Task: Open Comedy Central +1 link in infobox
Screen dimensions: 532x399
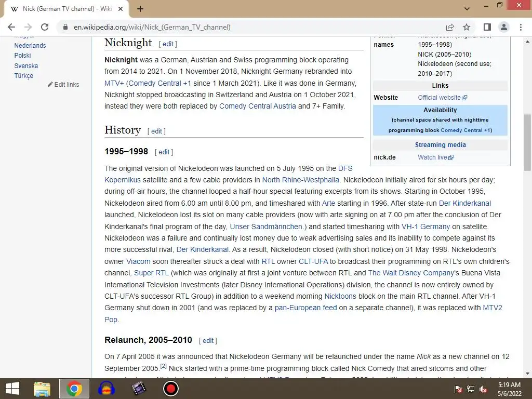Action: point(465,130)
